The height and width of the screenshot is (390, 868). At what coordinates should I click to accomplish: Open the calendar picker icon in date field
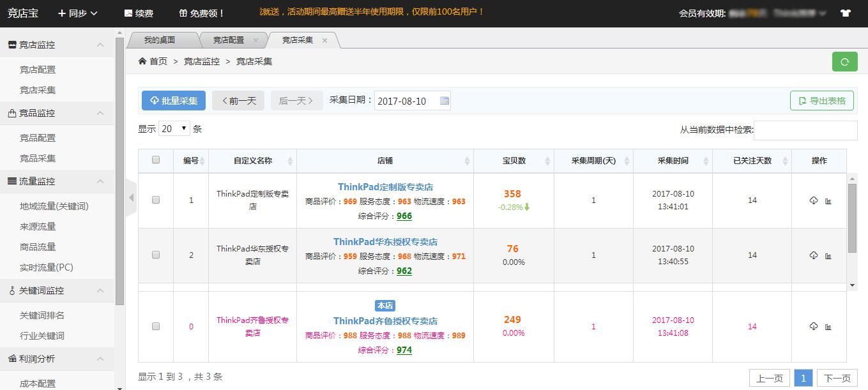coord(445,101)
